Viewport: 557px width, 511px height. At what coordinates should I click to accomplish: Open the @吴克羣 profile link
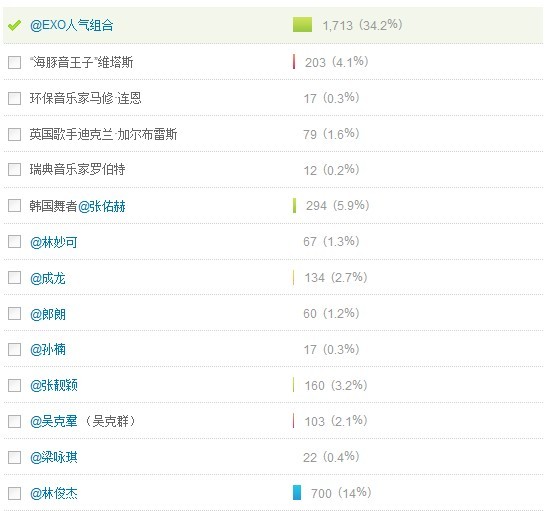tap(54, 422)
